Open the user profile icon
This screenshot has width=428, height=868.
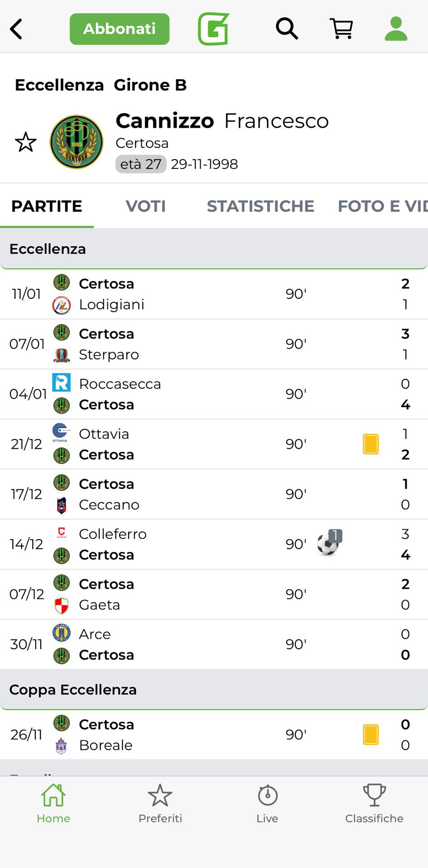click(396, 29)
